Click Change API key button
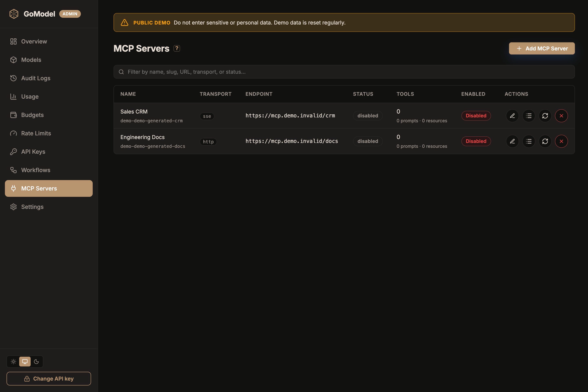588x392 pixels. coord(49,379)
